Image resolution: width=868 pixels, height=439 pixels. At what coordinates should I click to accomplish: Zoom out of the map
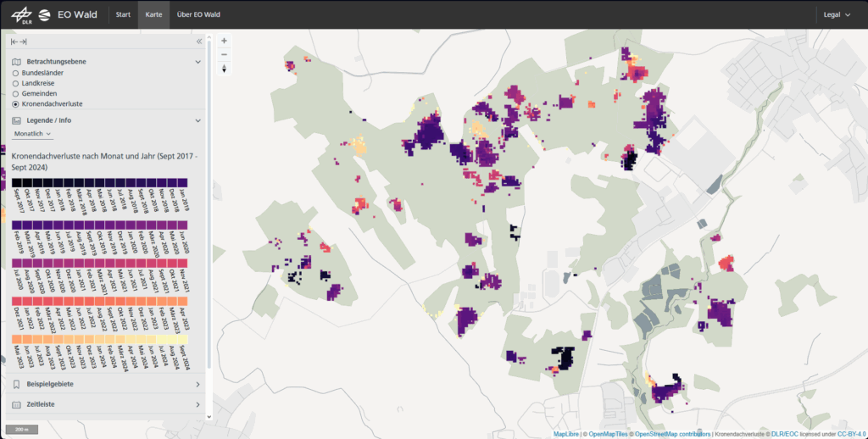[224, 54]
